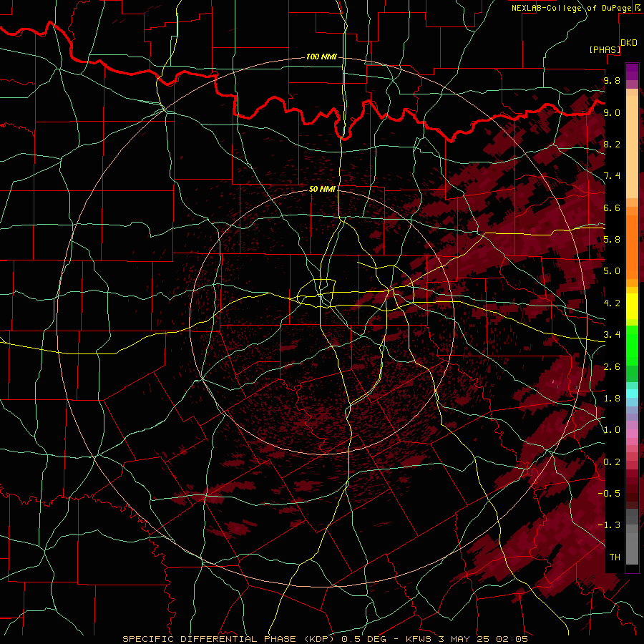This screenshot has height=644, width=644.
Task: Click the 0.2 value on the color scale
Action: click(x=612, y=462)
